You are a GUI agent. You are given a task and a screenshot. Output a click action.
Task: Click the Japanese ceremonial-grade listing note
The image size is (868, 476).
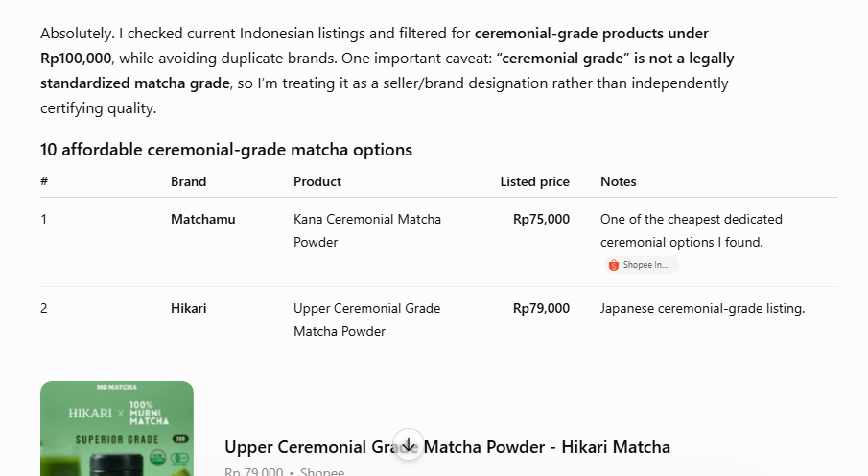pos(702,308)
